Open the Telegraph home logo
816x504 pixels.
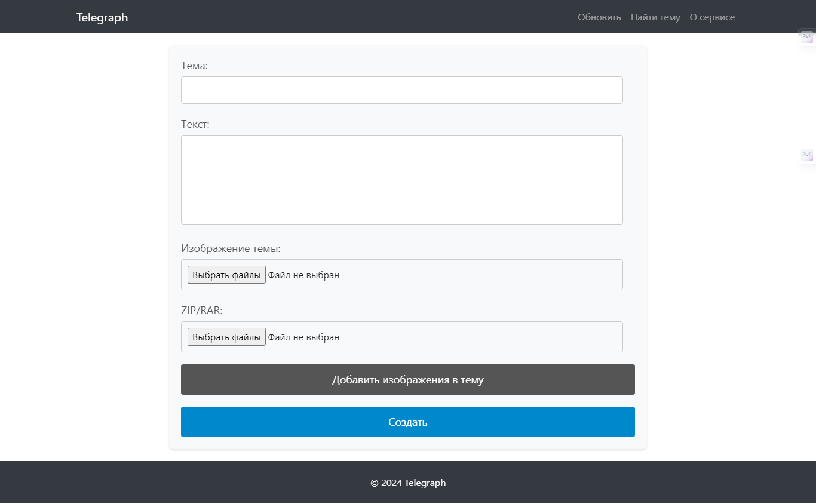102,17
